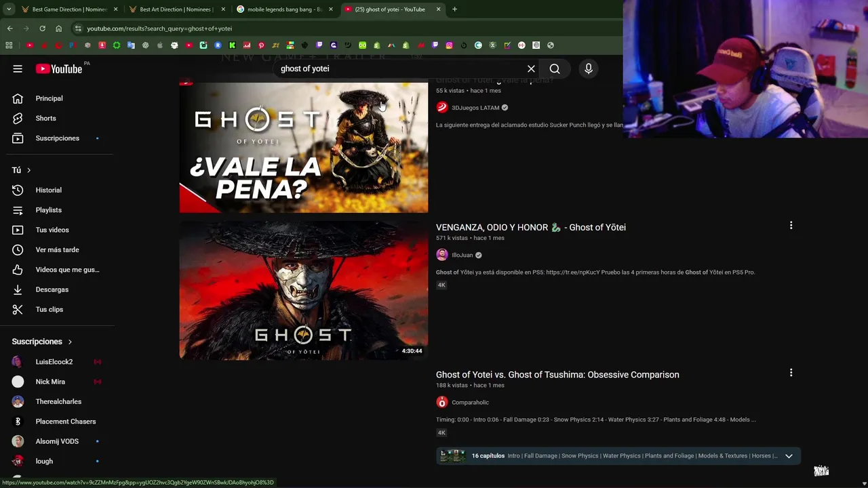The height and width of the screenshot is (488, 868).
Task: Expand the Suscripciones section header arrow
Action: [70, 342]
